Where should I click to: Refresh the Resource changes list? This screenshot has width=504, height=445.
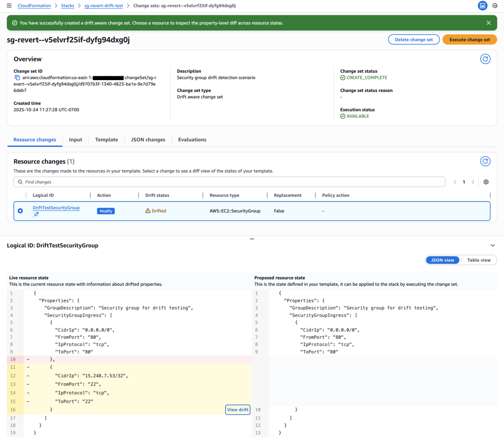(485, 161)
